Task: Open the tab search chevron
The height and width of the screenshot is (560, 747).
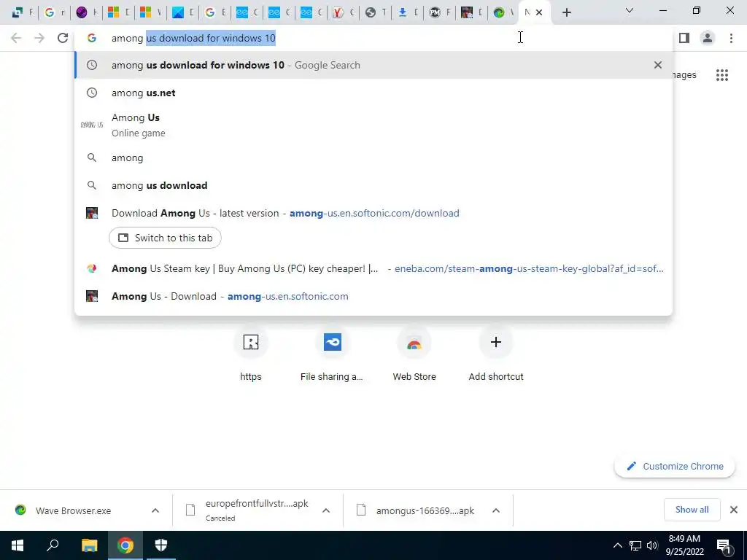Action: [630, 10]
